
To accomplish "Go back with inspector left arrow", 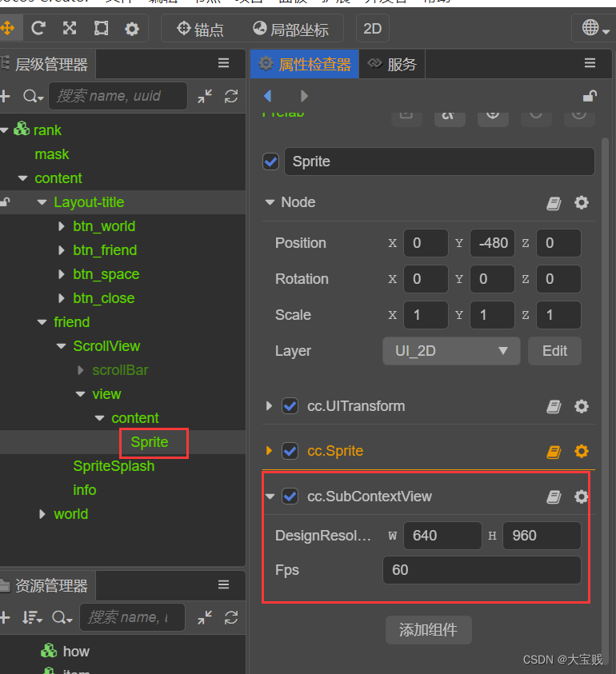I will (x=268, y=96).
